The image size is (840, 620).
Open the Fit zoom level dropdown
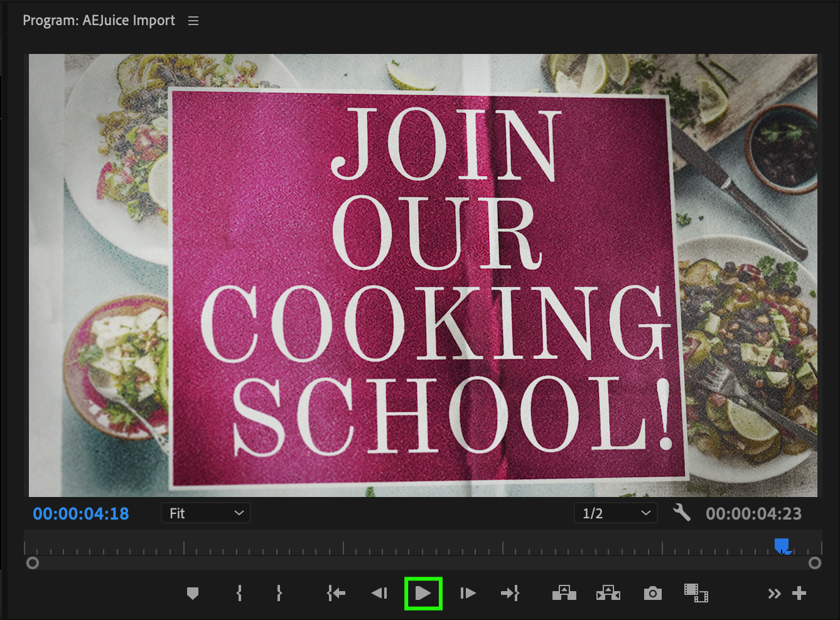[205, 513]
